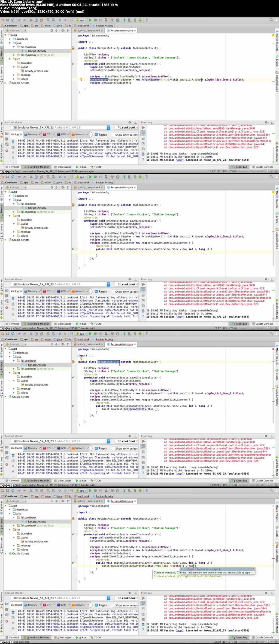279x644 pixels.
Task: Toggle the Build Variants side panel
Action: click(x=2, y=151)
